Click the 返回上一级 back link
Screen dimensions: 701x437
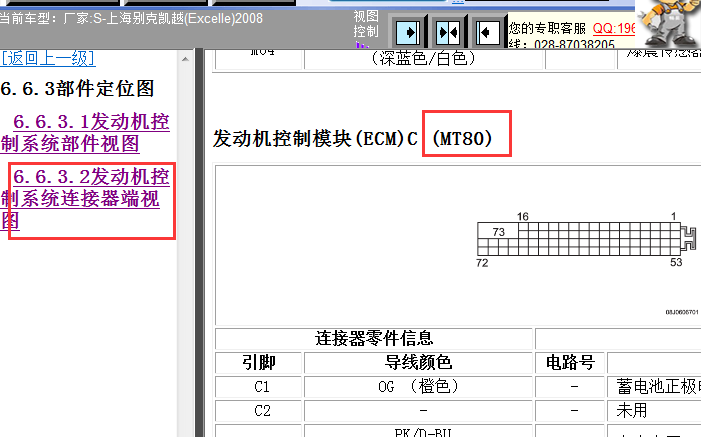point(48,58)
